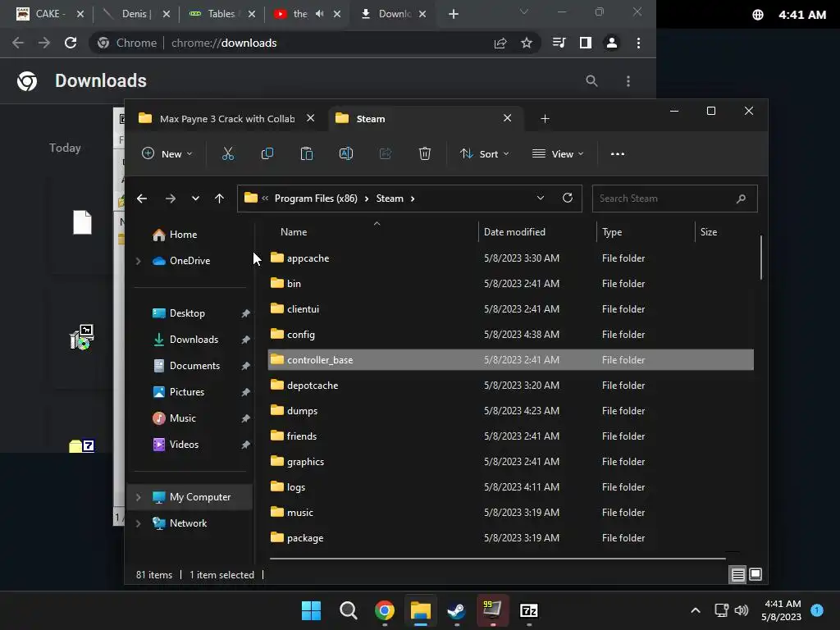840x630 pixels.
Task: Select the logs folder
Action: 510,487
